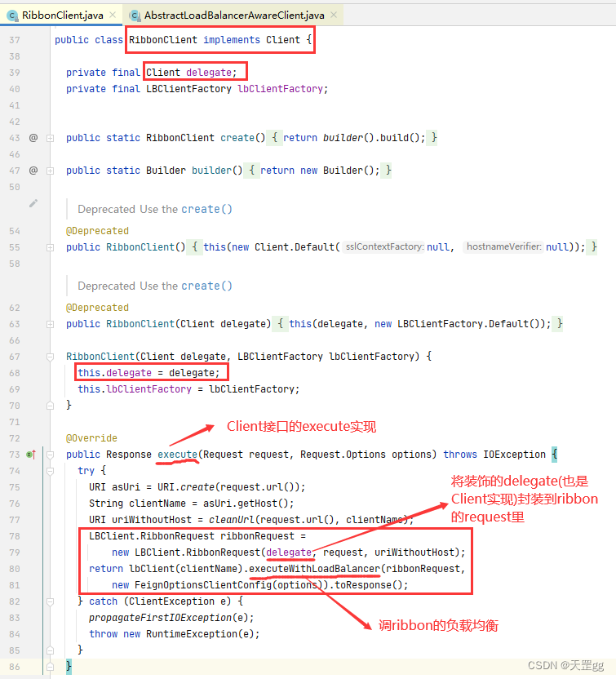616x679 pixels.
Task: Click the fold end marker on line 86
Action: [x=51, y=667]
